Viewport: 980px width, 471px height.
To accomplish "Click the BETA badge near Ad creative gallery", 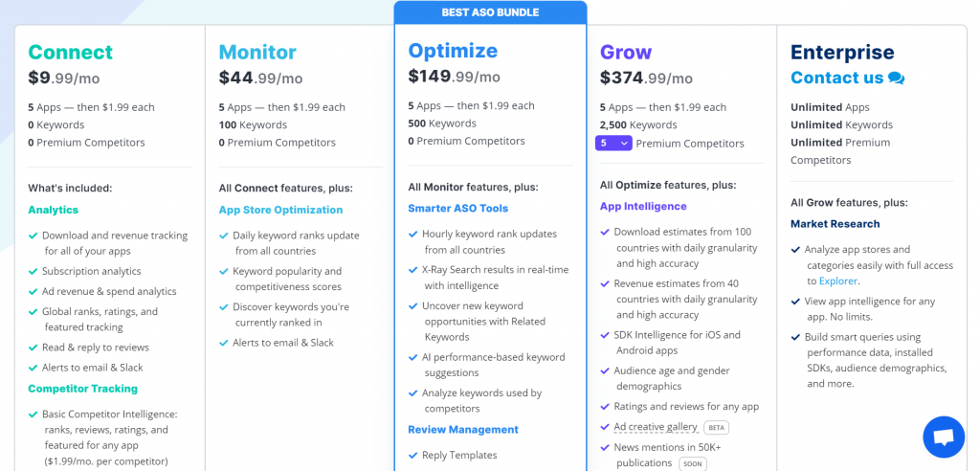I will pyautogui.click(x=716, y=427).
